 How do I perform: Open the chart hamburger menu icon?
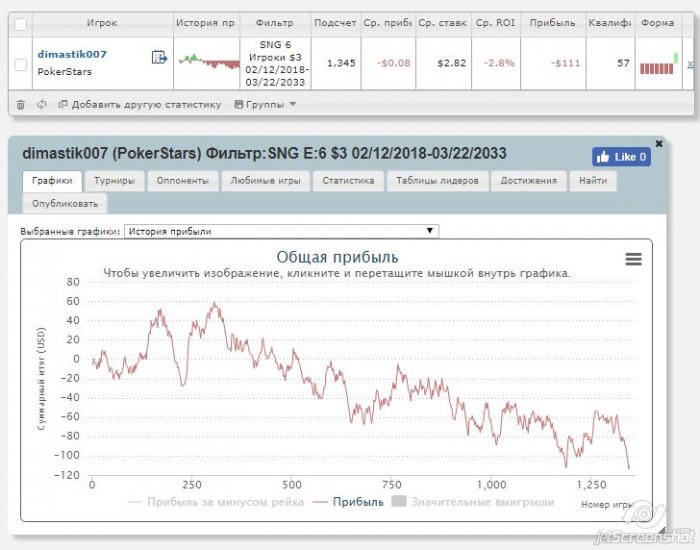[x=633, y=259]
